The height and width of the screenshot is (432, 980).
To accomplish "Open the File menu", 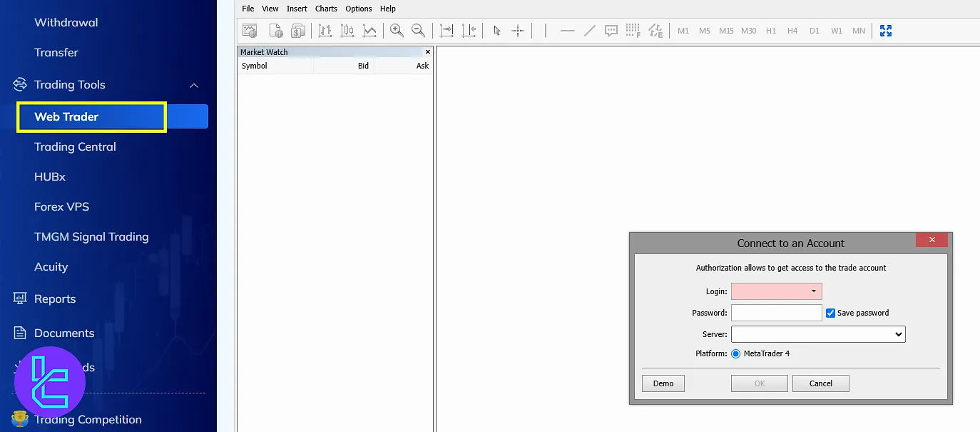I will [x=248, y=9].
